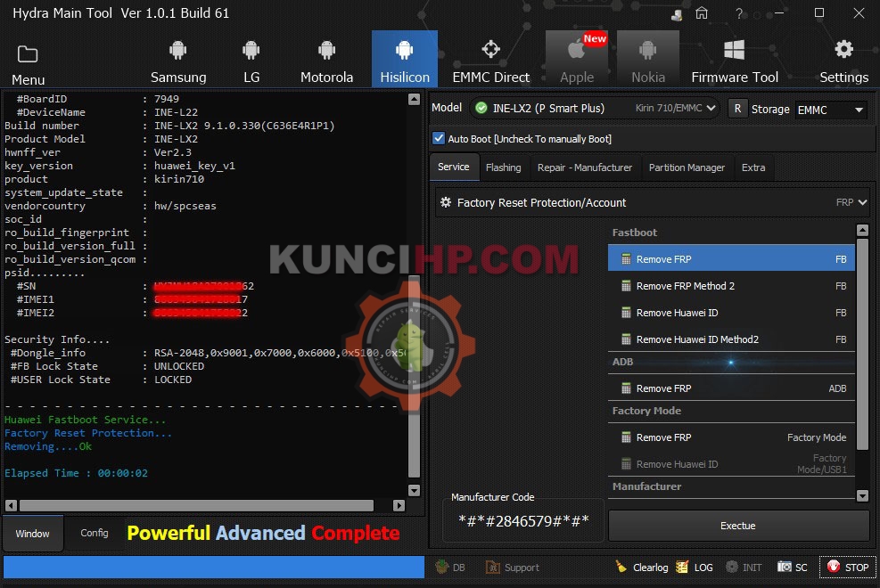Click the STOP button

pos(847,568)
